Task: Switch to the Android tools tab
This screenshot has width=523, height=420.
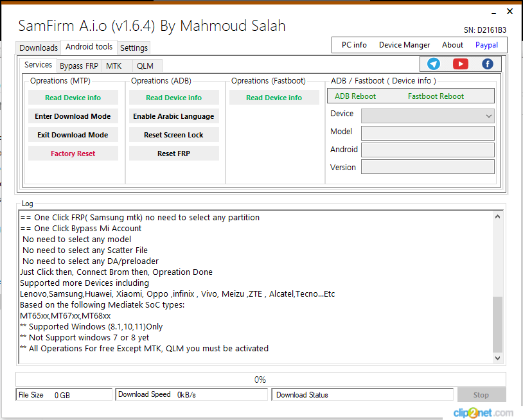Action: click(x=88, y=46)
